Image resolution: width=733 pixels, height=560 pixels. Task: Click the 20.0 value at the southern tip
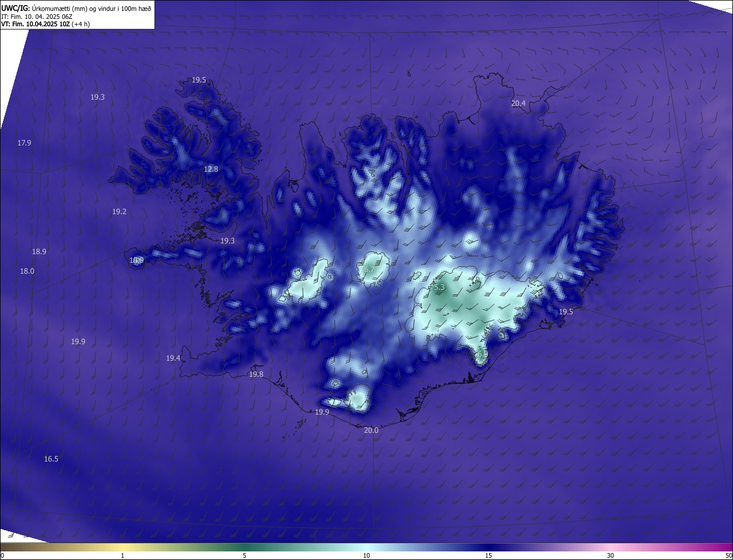371,431
